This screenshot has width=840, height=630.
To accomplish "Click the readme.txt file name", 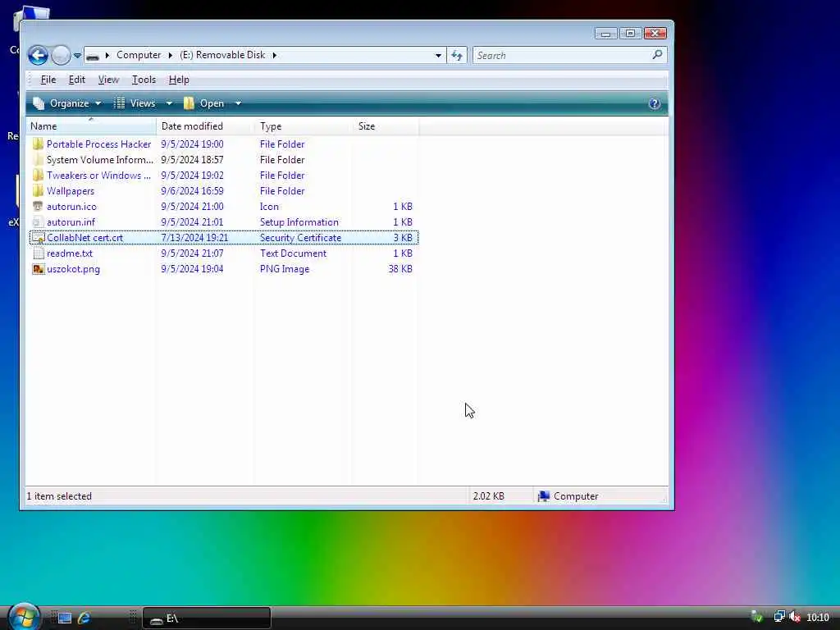I will (x=70, y=253).
